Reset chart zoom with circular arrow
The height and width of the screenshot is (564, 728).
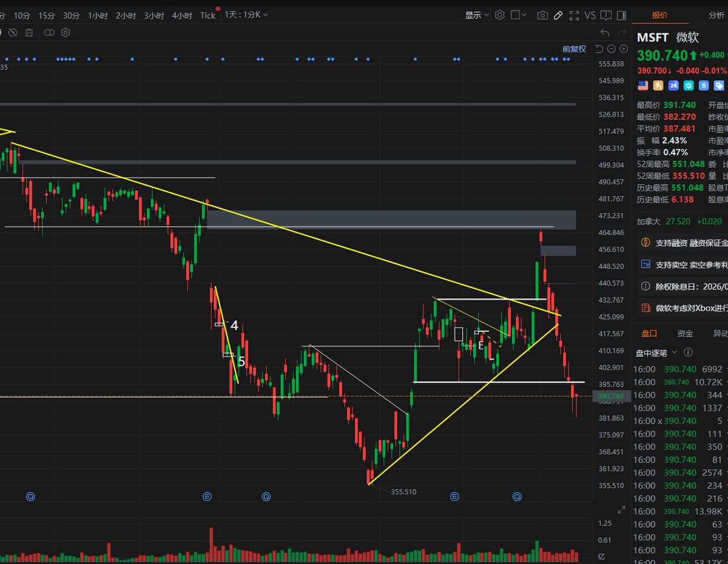coord(599,49)
